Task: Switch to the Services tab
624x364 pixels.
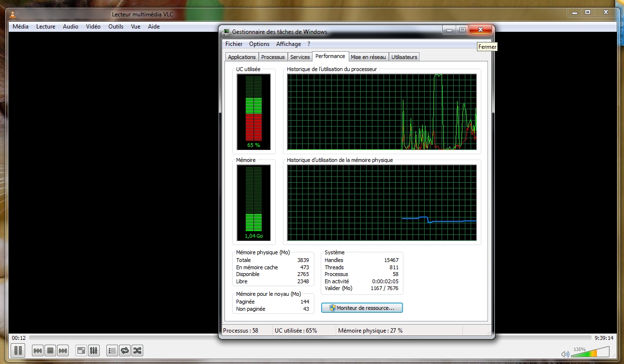Action: (x=300, y=57)
